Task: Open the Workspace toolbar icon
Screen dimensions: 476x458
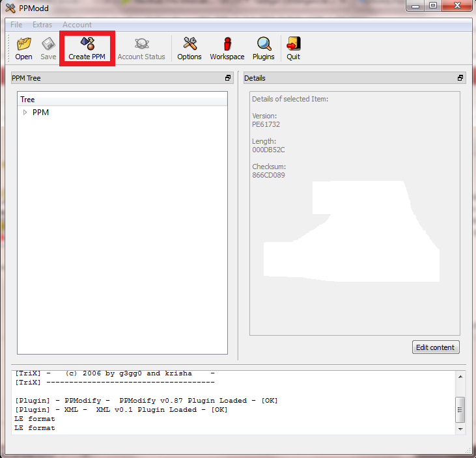Action: [227, 49]
